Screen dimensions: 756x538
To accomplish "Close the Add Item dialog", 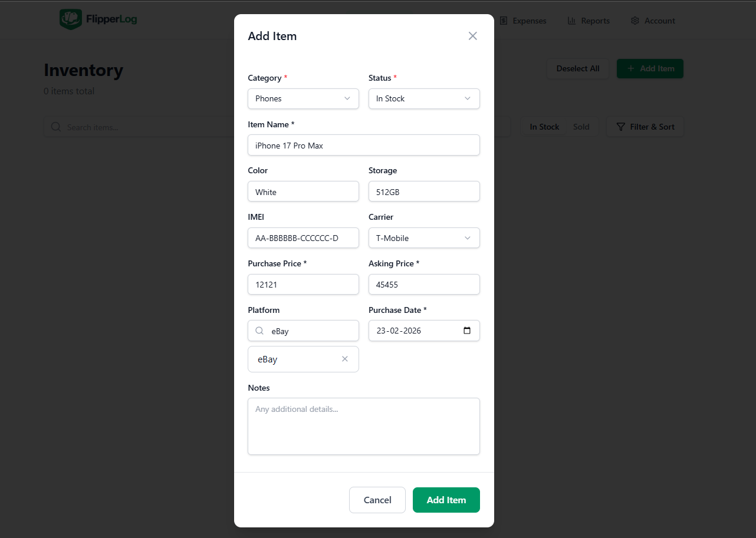I will click(472, 36).
